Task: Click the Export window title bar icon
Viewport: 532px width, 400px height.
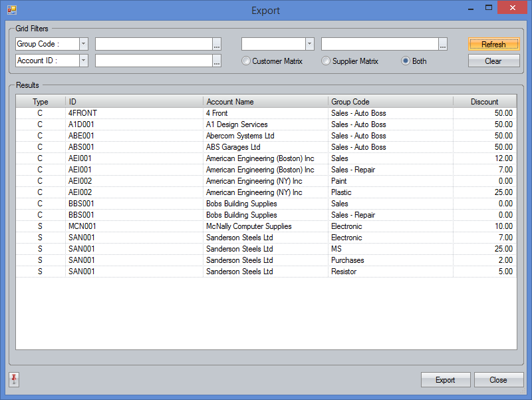Action: coord(12,10)
